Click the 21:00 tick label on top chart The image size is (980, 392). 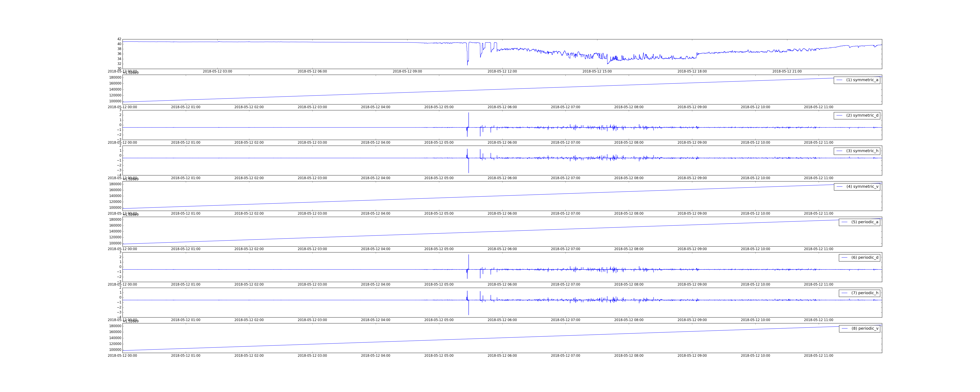coord(787,72)
